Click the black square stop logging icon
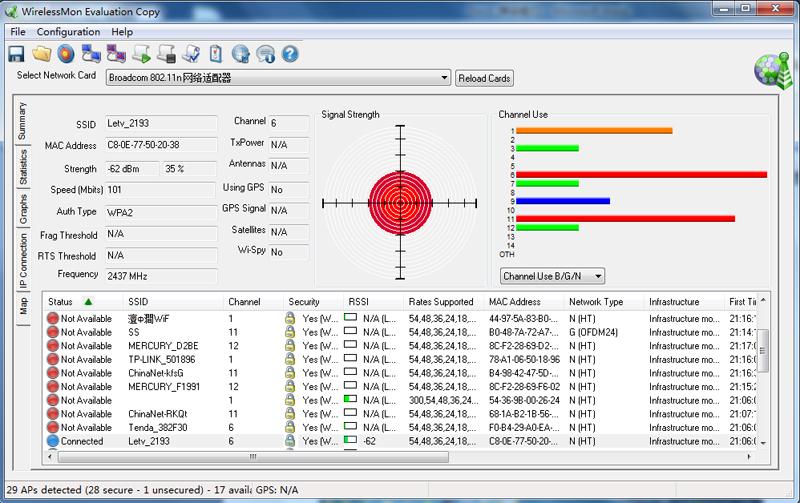 click(x=166, y=54)
